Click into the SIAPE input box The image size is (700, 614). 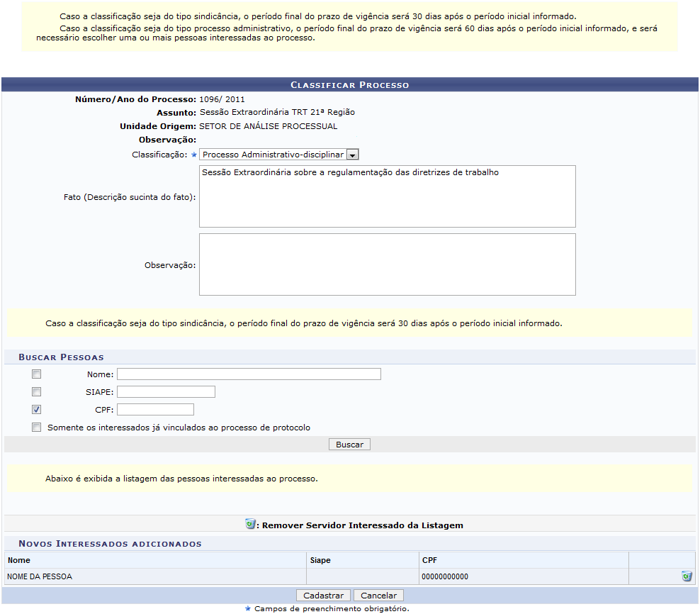pyautogui.click(x=166, y=391)
